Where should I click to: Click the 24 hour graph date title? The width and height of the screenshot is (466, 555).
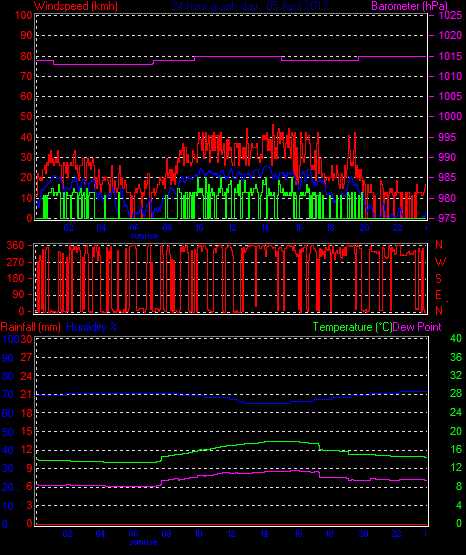coord(250,6)
